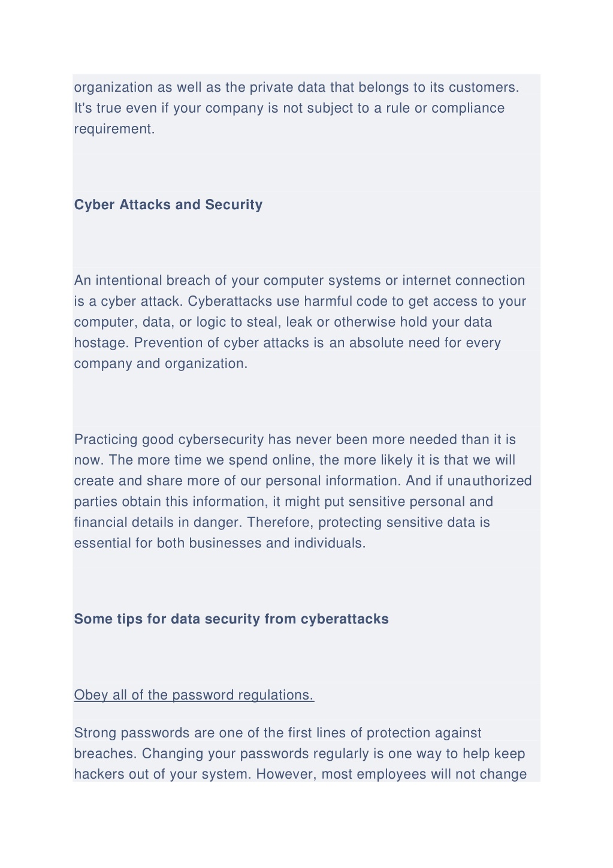
Task: Click the phrase 'company and organization.'
Action: pos(161,363)
